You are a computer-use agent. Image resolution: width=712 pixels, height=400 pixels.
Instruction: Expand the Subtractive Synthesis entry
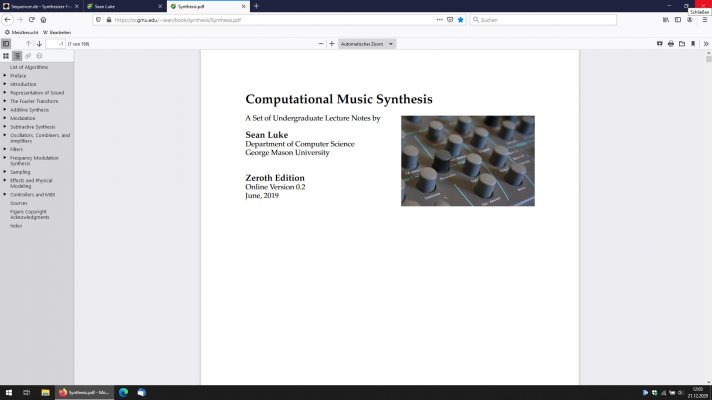click(x=5, y=127)
